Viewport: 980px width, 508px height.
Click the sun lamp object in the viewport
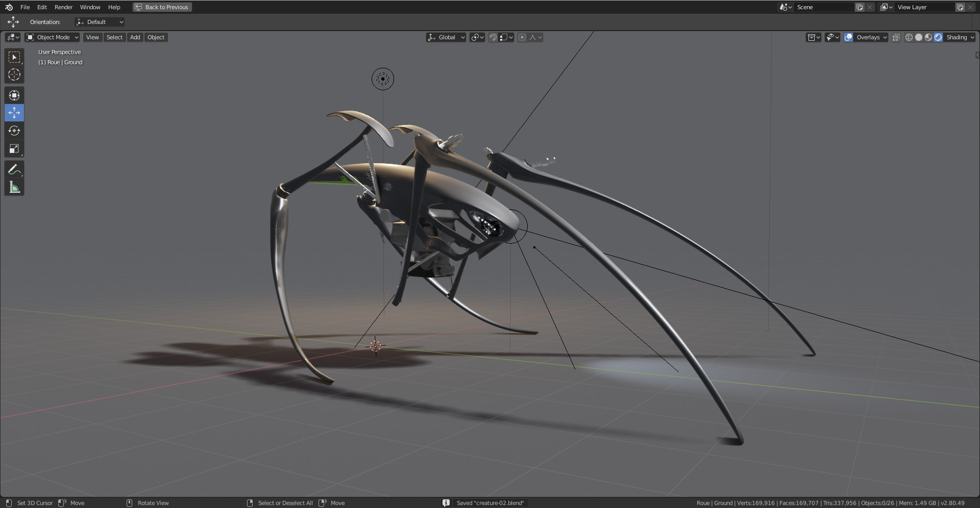tap(383, 79)
